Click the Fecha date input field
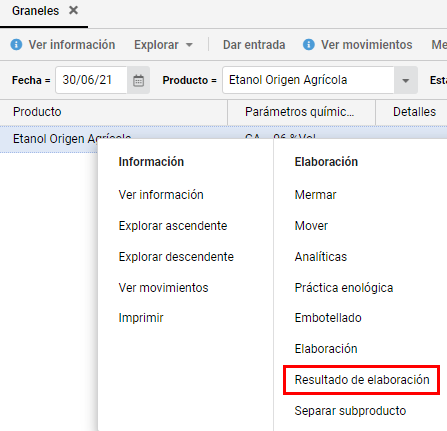The width and height of the screenshot is (447, 431). [x=91, y=80]
